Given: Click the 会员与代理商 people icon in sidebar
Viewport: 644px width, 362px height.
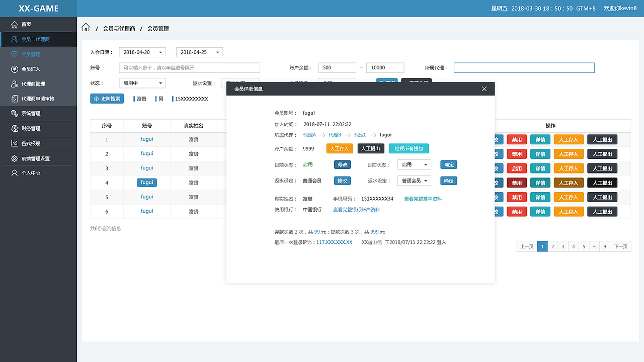Looking at the screenshot, I should [15, 39].
